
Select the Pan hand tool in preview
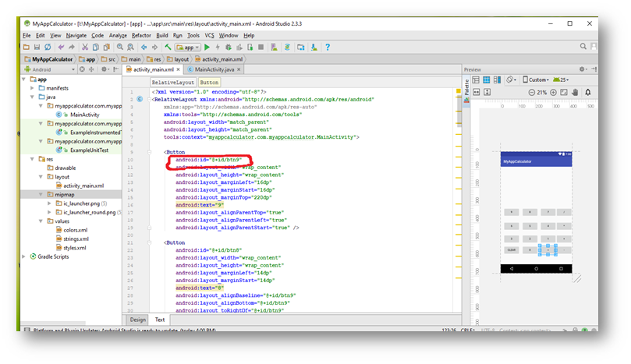coord(575,92)
